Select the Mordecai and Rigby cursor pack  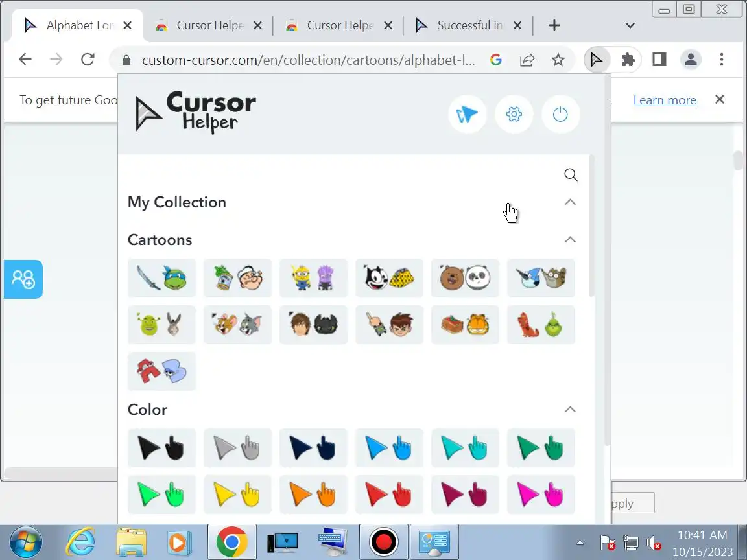(541, 278)
